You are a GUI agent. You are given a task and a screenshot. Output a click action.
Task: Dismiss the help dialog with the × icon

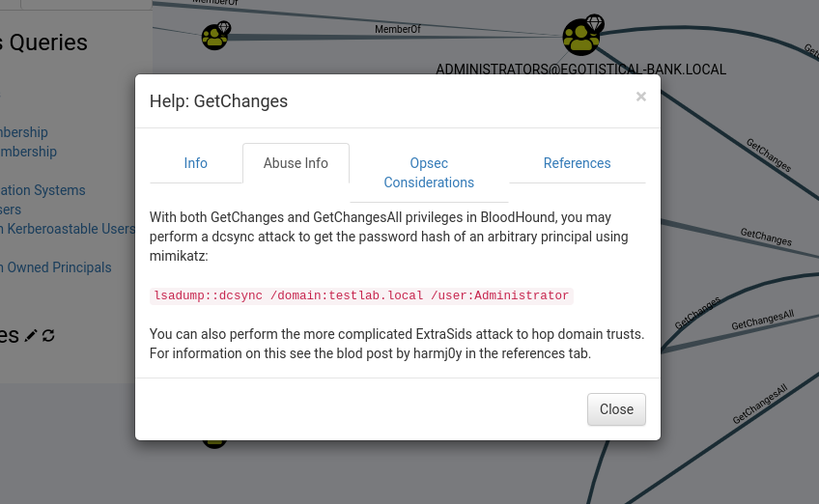[641, 97]
